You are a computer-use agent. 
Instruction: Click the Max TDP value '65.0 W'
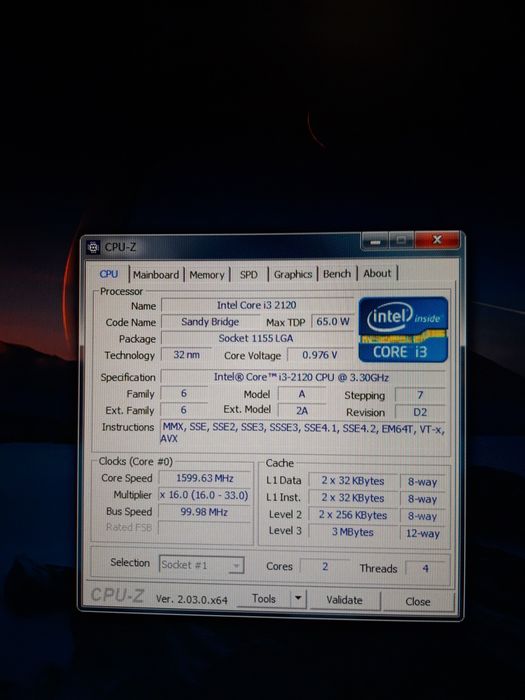333,321
